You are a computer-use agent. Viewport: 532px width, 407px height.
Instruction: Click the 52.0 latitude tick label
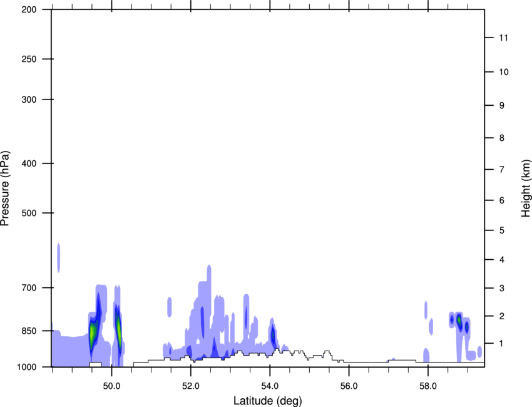pos(191,386)
